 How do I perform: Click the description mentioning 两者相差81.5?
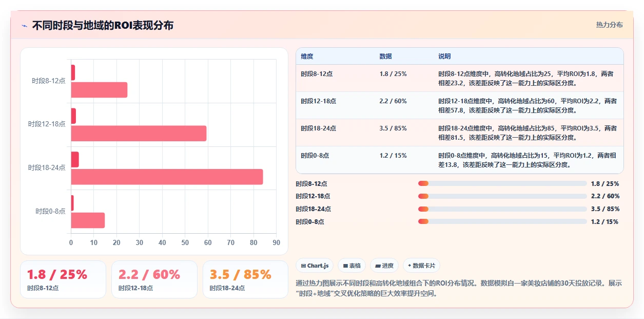pos(528,133)
